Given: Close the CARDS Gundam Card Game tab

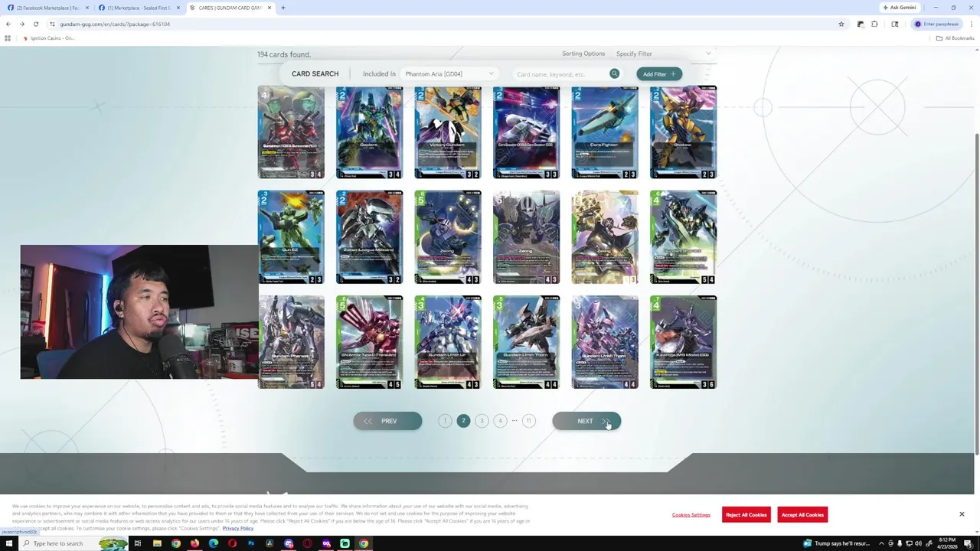Looking at the screenshot, I should pos(269,8).
